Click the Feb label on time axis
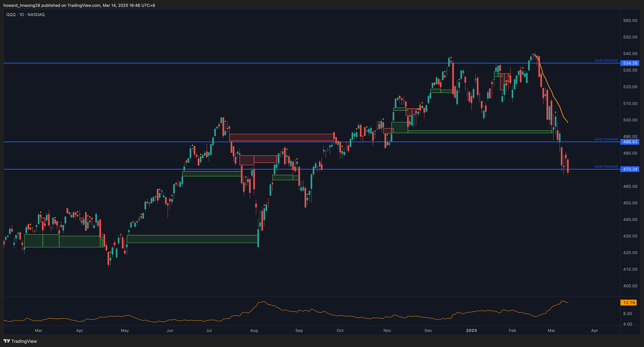Viewport: 644px width, 347px height. [x=512, y=330]
